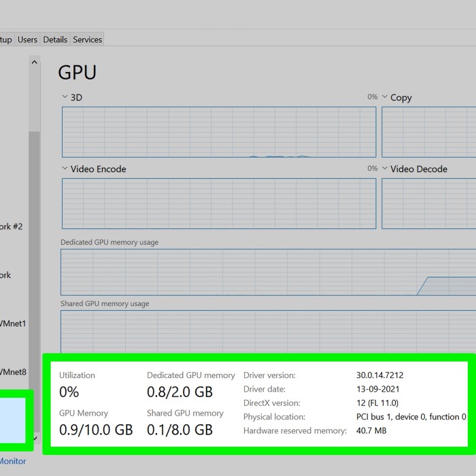Click the GPU heading text
476x476 pixels.
pos(77,73)
